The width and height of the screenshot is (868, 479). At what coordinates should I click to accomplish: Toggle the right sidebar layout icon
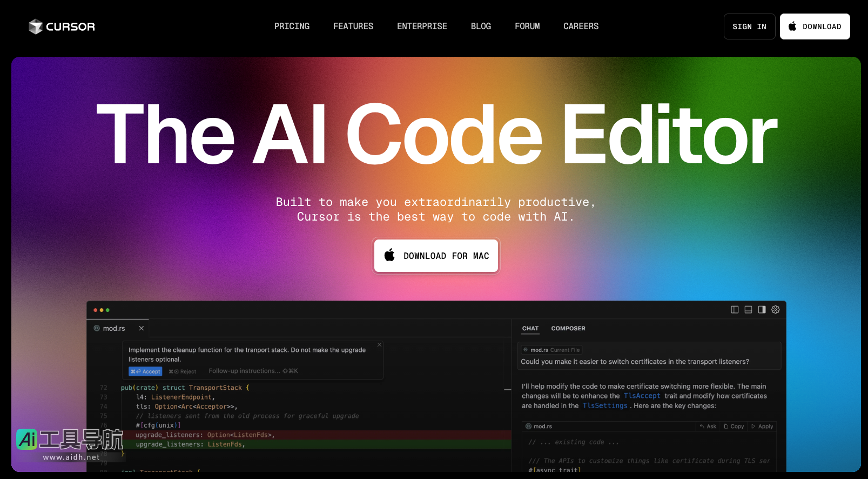[x=762, y=310]
